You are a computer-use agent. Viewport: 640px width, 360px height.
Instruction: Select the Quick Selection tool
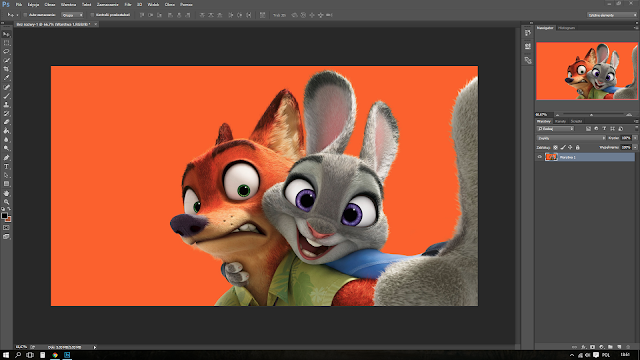pyautogui.click(x=6, y=60)
